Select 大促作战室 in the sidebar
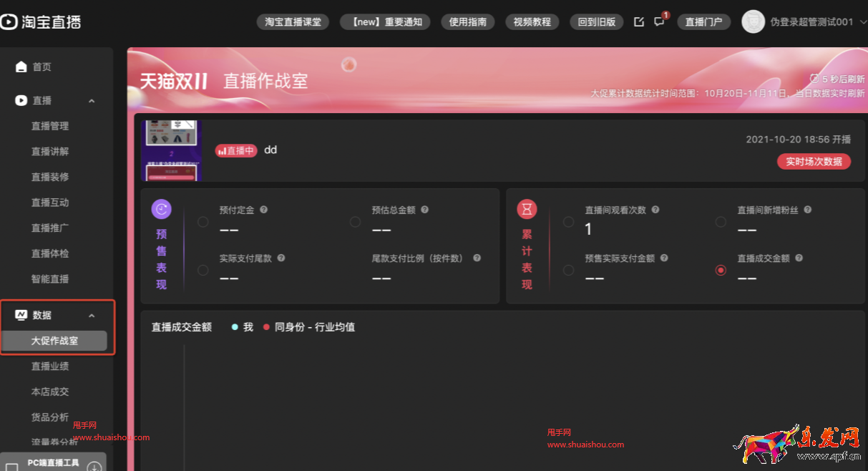 tap(54, 341)
